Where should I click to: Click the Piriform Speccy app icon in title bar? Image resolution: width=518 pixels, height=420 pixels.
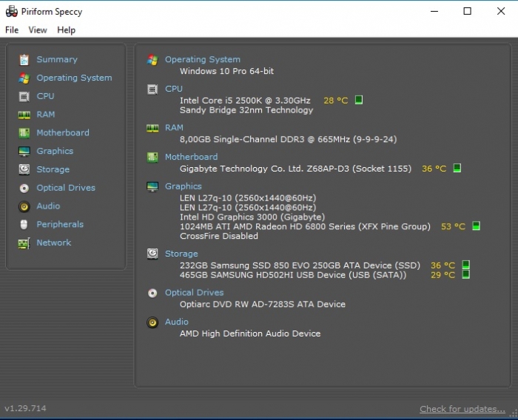click(12, 11)
